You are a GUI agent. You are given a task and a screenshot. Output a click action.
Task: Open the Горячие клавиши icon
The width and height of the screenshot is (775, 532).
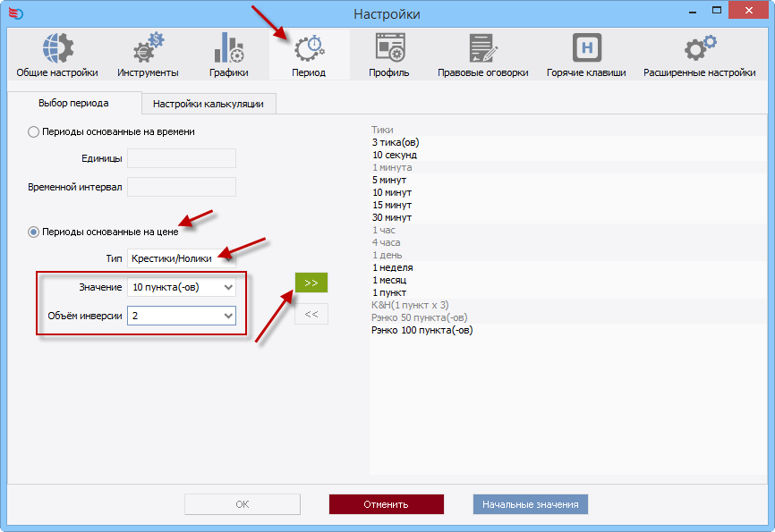pyautogui.click(x=586, y=48)
